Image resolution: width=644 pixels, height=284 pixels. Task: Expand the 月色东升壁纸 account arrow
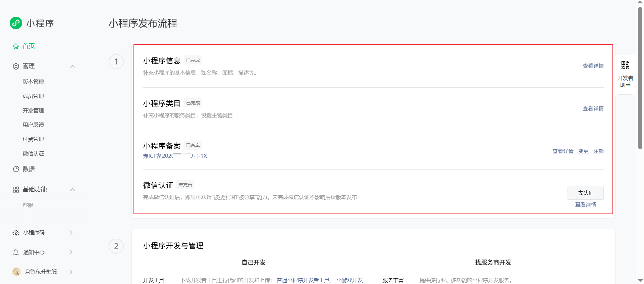[71, 272]
